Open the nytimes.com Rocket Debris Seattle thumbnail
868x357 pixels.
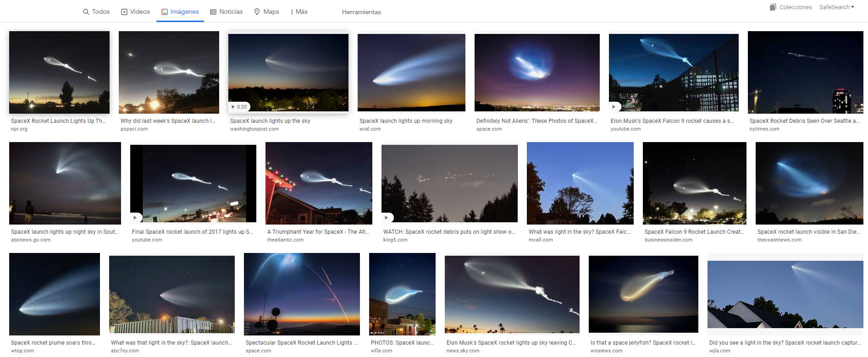pyautogui.click(x=805, y=72)
